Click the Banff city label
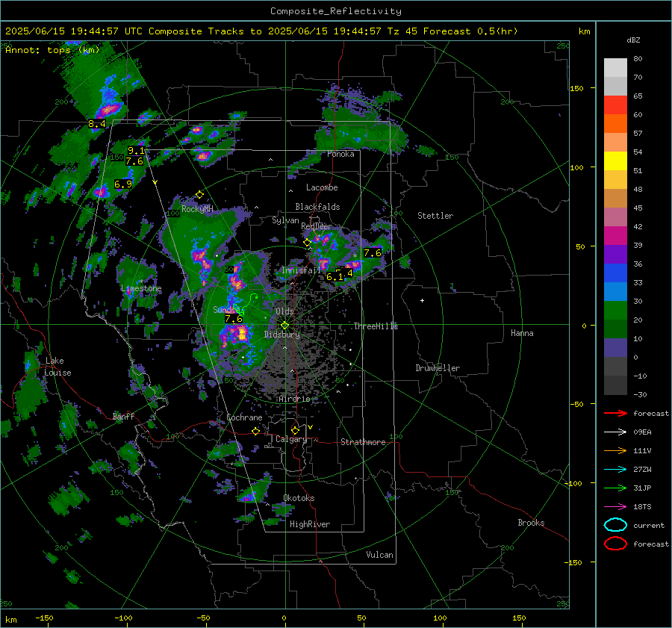 pos(123,416)
